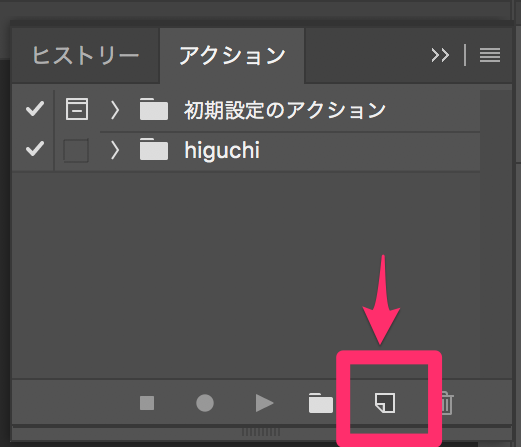This screenshot has width=521, height=447.
Task: Toggle dialog box for 初期設定のアクション
Action: click(x=77, y=109)
